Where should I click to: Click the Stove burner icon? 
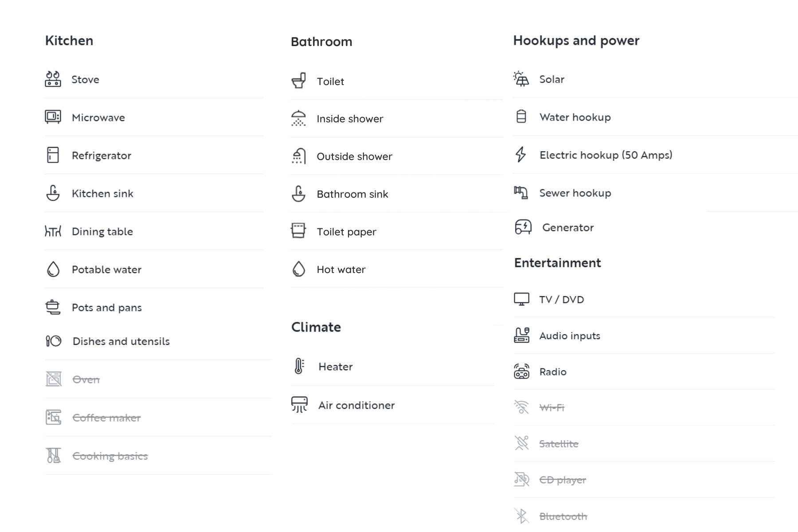(x=53, y=79)
